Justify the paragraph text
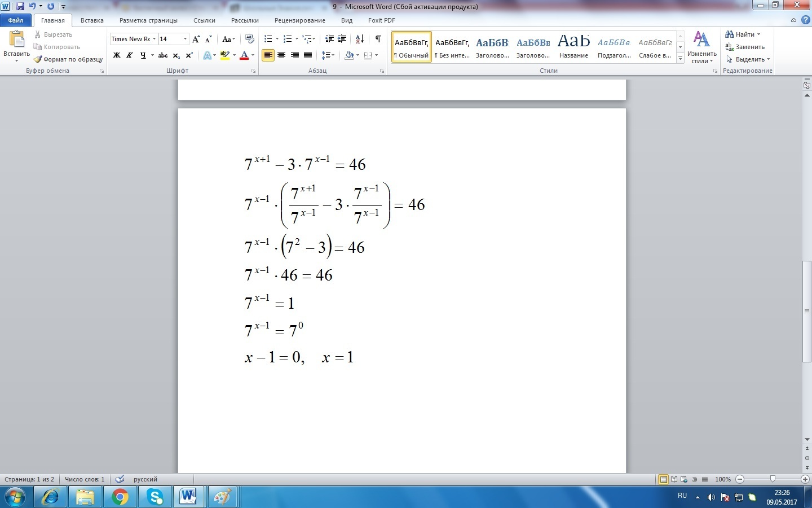This screenshot has width=812, height=508. point(308,55)
